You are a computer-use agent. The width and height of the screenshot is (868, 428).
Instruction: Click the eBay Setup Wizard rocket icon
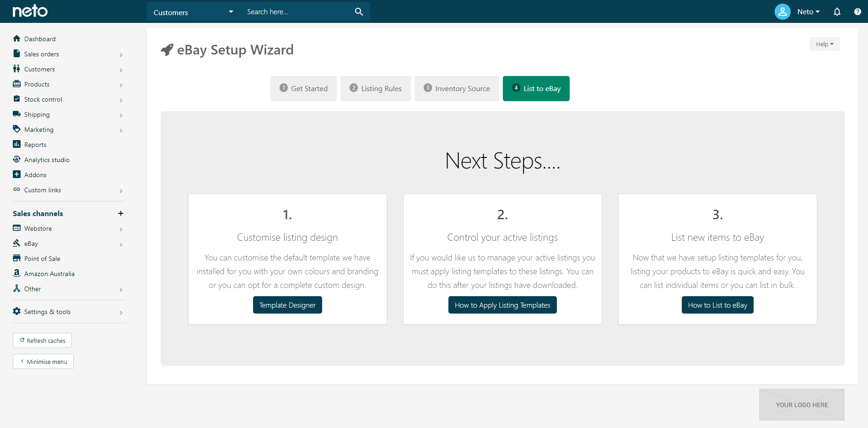click(167, 49)
